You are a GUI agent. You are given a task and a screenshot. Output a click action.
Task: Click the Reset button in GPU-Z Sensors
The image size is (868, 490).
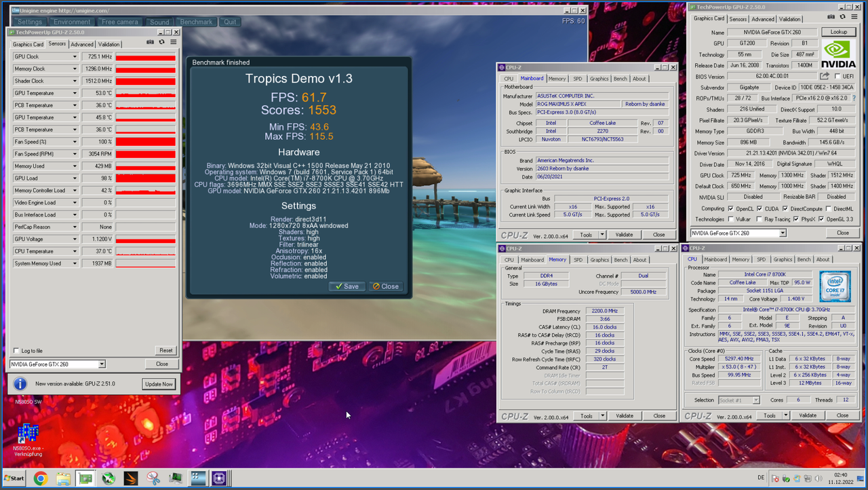pyautogui.click(x=165, y=351)
